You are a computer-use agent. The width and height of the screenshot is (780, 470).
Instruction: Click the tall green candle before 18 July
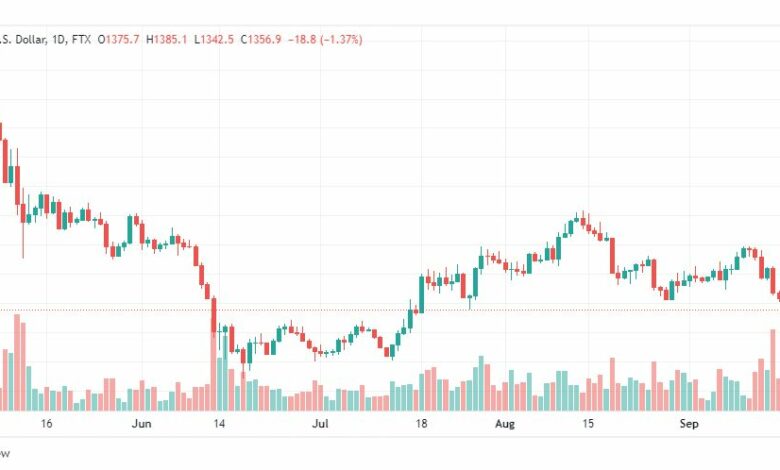click(x=421, y=294)
